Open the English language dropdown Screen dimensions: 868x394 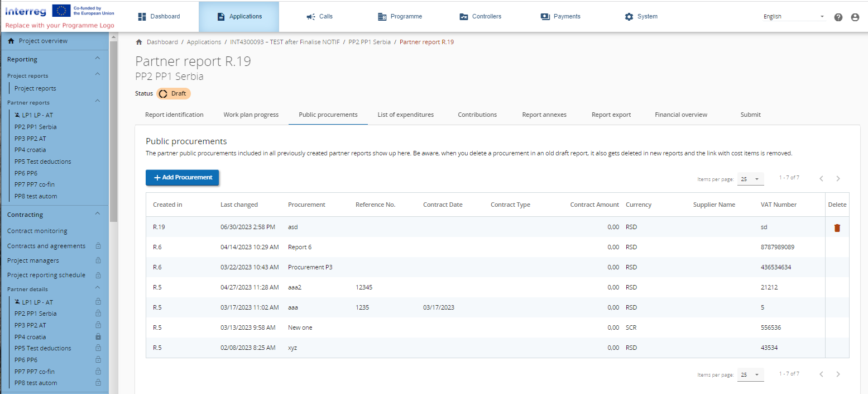[x=794, y=17]
